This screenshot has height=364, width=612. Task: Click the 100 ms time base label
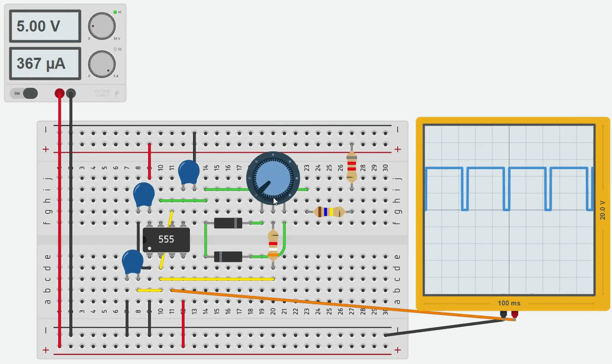tap(509, 303)
